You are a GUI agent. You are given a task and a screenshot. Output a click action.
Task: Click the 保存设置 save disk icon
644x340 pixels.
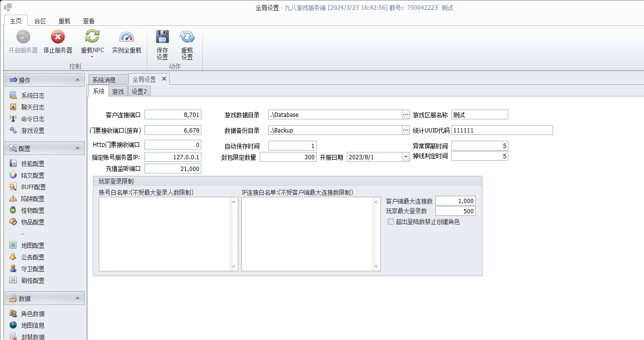(x=162, y=37)
